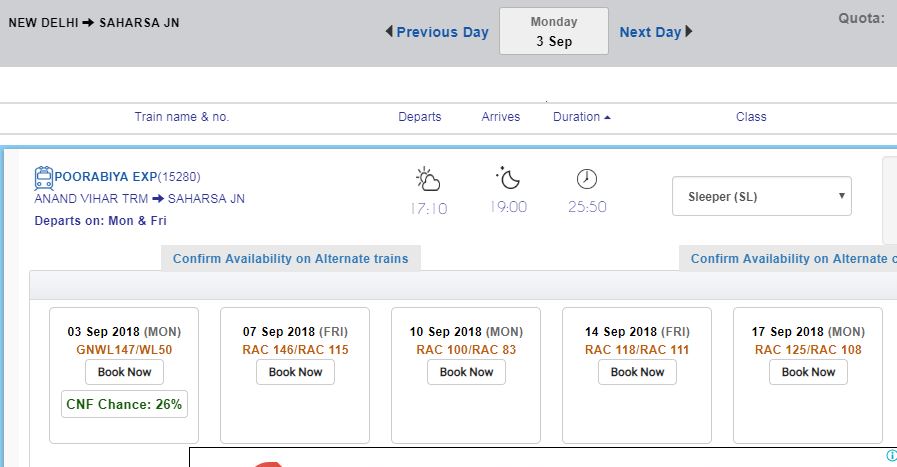Click the arrival moon icon
The width and height of the screenshot is (897, 467).
(508, 179)
